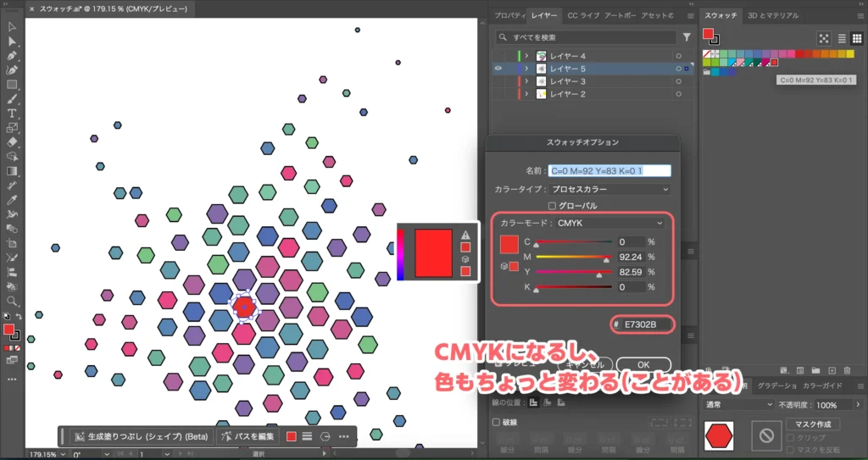Click OK in swatch options dialog
868x460 pixels.
643,365
